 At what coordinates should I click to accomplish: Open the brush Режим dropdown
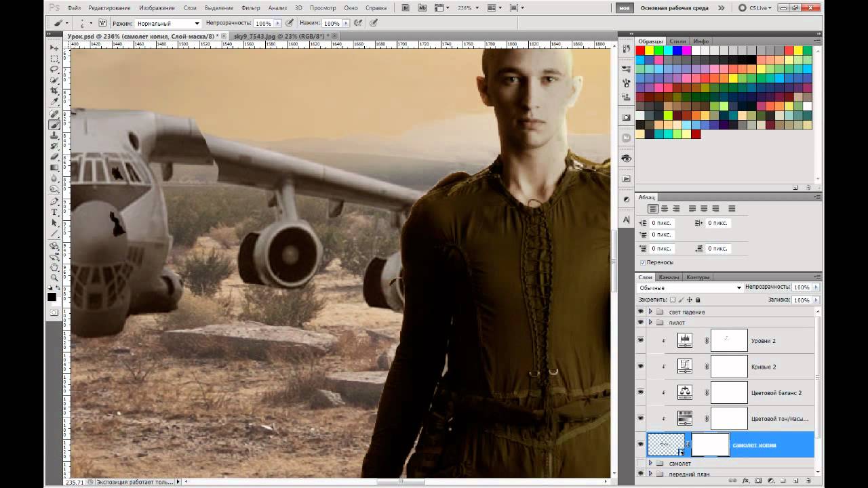point(167,23)
